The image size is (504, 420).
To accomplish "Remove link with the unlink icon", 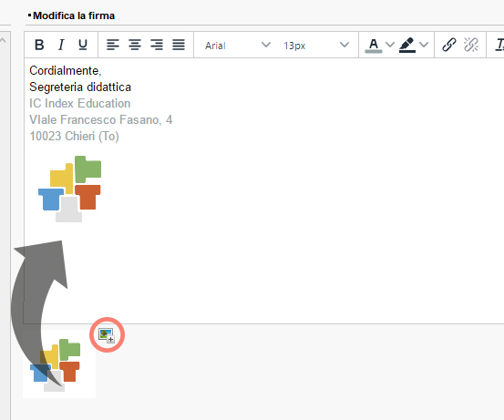I will click(471, 45).
